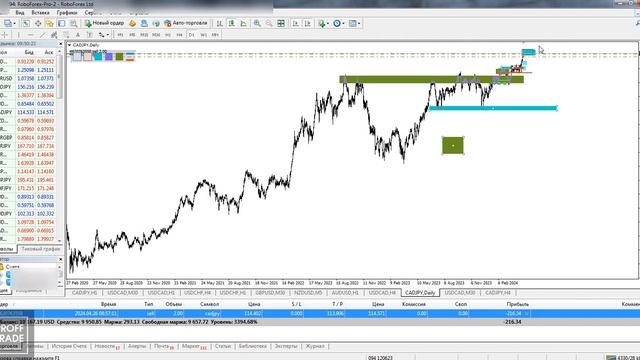Select the open cadjpy sell order row
640x360 pixels.
[320, 313]
